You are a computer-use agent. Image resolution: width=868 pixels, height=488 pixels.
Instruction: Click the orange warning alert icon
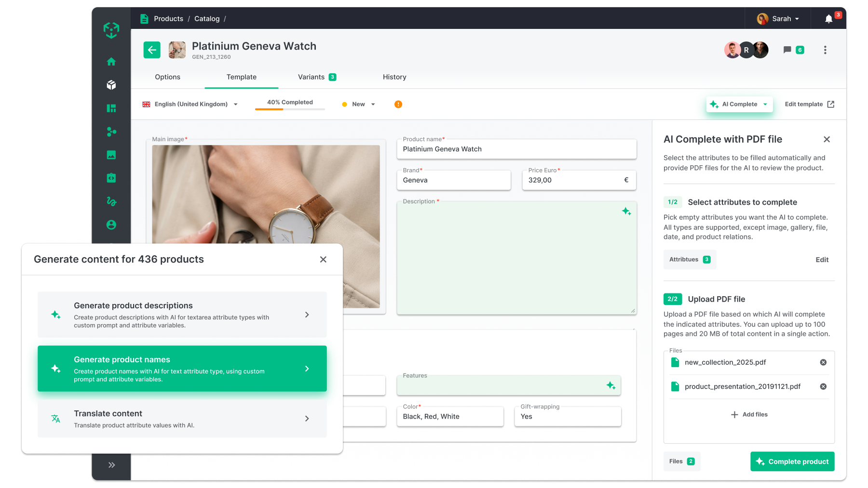pyautogui.click(x=398, y=105)
